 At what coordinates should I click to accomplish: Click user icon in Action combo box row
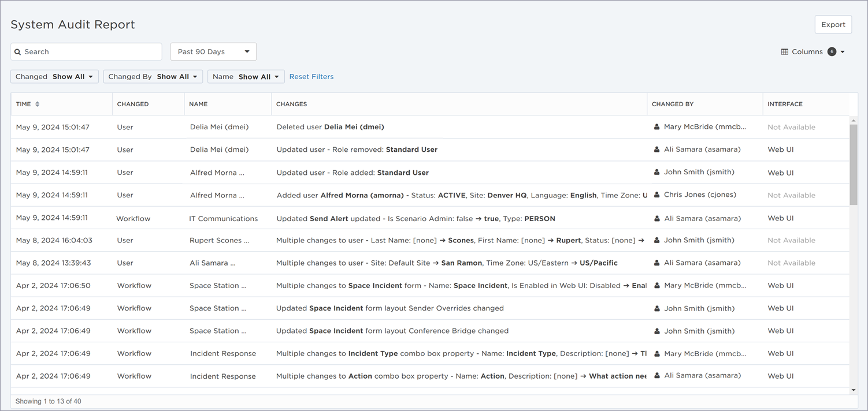point(656,376)
